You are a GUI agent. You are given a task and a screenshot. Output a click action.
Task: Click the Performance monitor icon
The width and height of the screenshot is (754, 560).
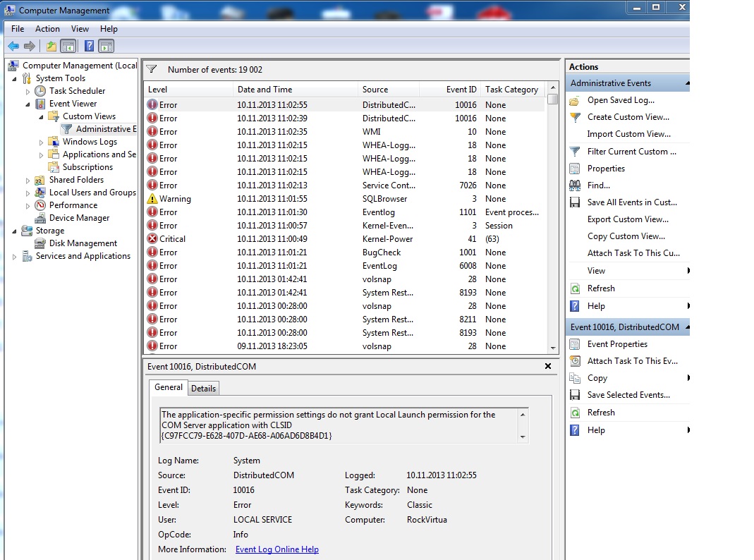pos(40,205)
